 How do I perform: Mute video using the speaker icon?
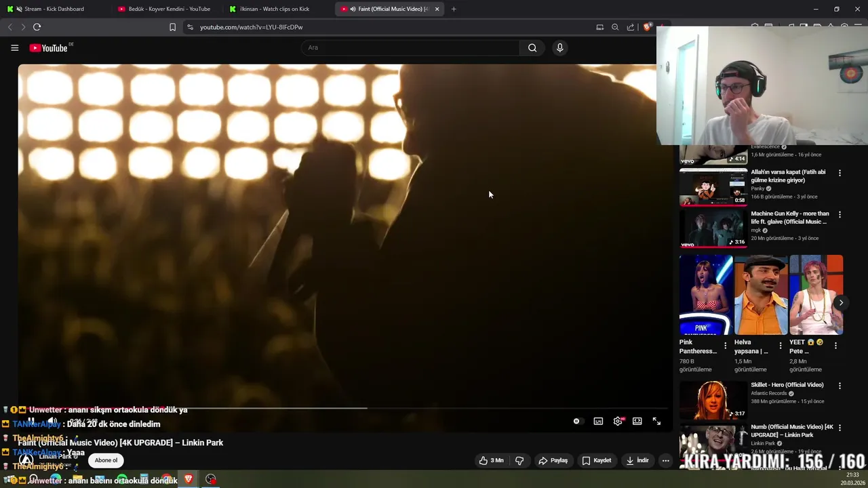point(52,421)
